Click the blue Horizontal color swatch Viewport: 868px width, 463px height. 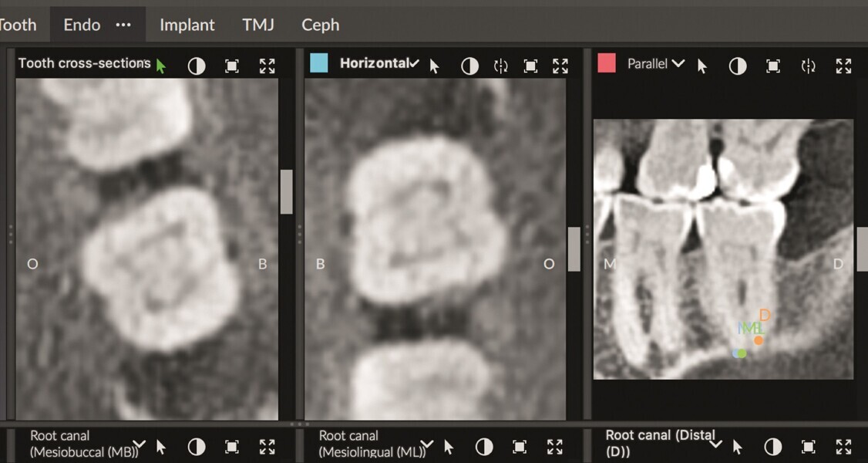(318, 63)
